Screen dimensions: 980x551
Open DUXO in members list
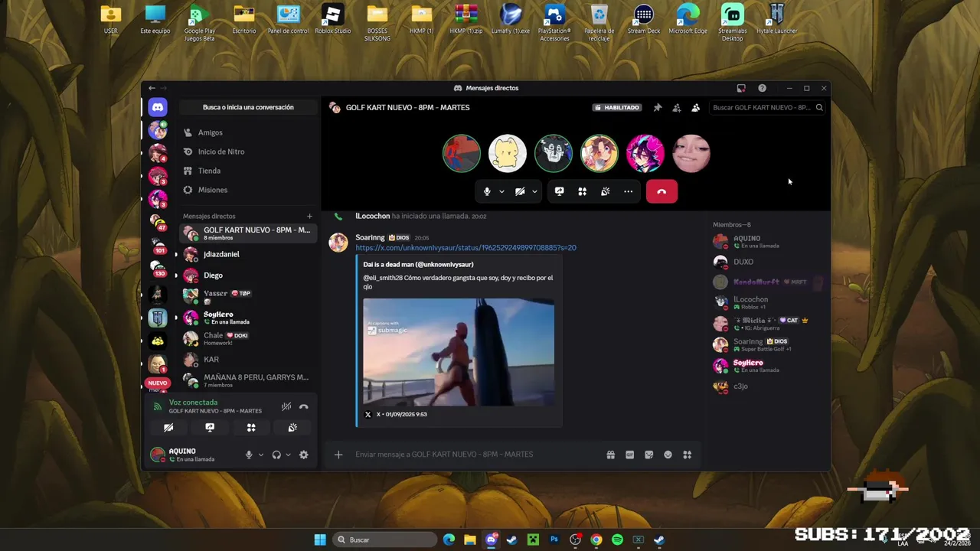coord(769,262)
